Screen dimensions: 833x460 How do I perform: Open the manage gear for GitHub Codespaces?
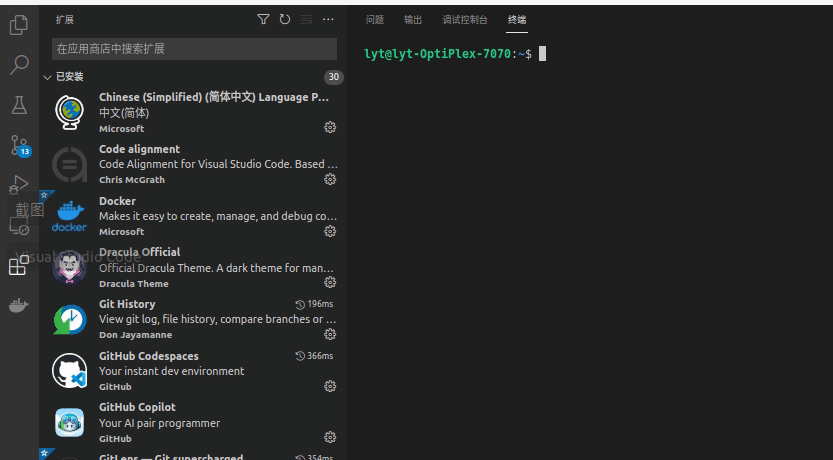(330, 386)
